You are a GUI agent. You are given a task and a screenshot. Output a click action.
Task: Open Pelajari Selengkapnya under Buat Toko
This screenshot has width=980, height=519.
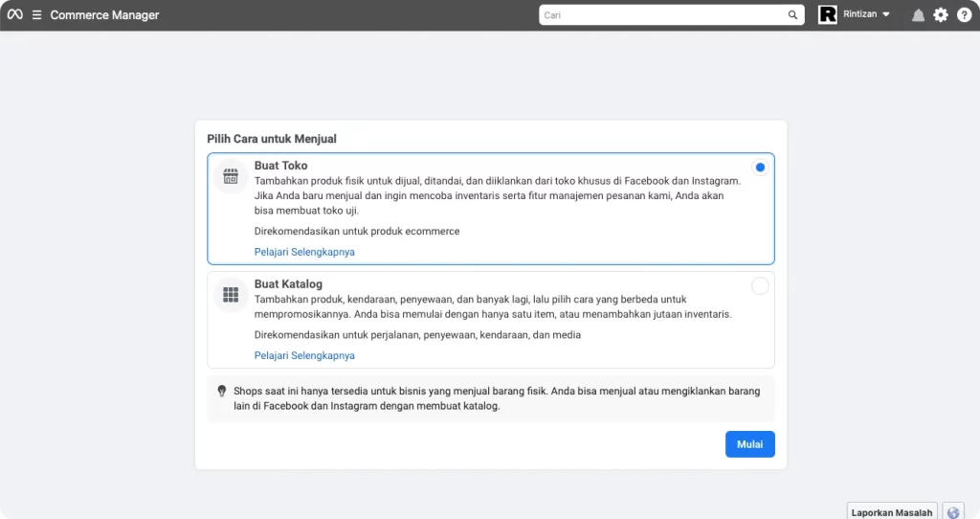point(304,252)
